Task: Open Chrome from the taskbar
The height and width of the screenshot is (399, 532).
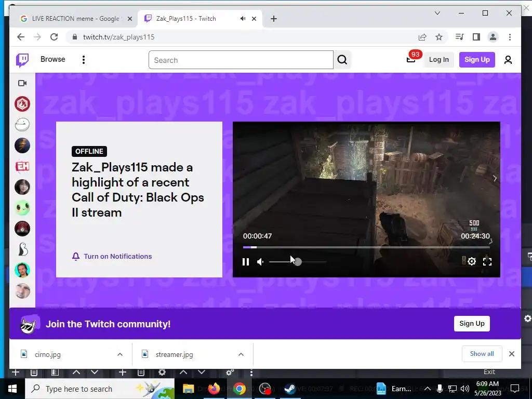Action: click(239, 389)
